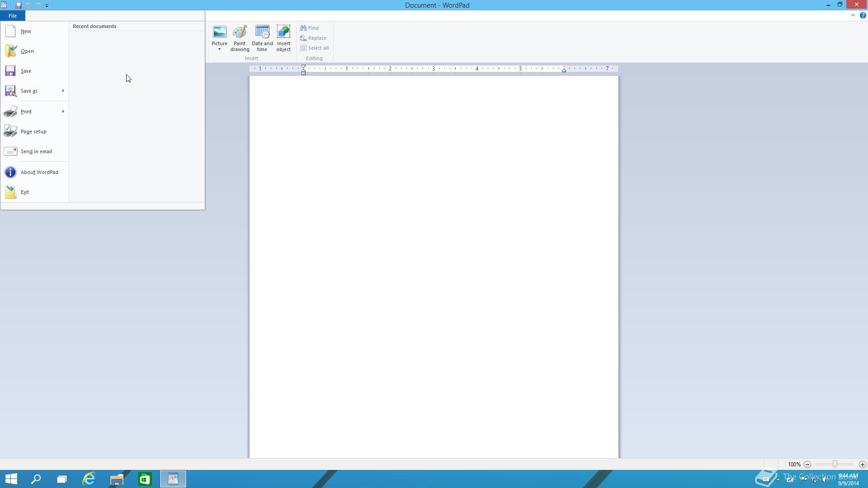Screen dimensions: 868x488
Task: Click the quick access Undo arrow
Action: point(28,5)
